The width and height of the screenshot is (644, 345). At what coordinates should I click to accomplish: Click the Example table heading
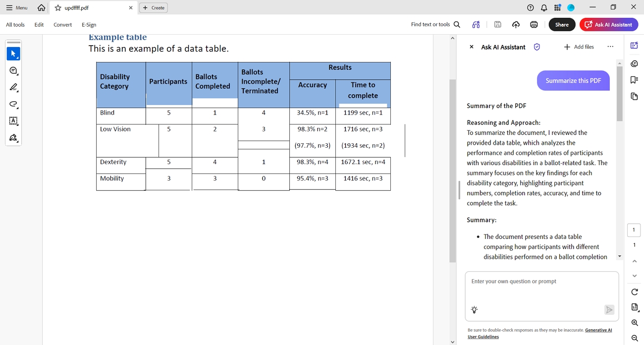tap(118, 37)
